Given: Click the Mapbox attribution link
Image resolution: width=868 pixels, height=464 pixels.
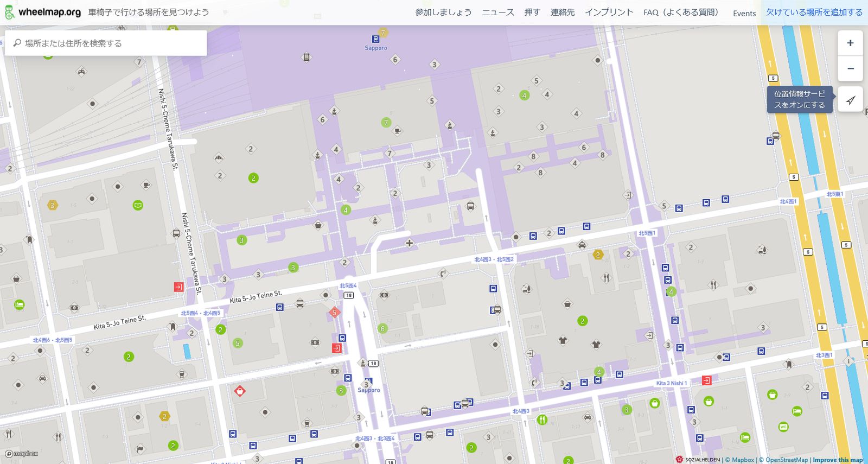Looking at the screenshot, I should pyautogui.click(x=740, y=460).
